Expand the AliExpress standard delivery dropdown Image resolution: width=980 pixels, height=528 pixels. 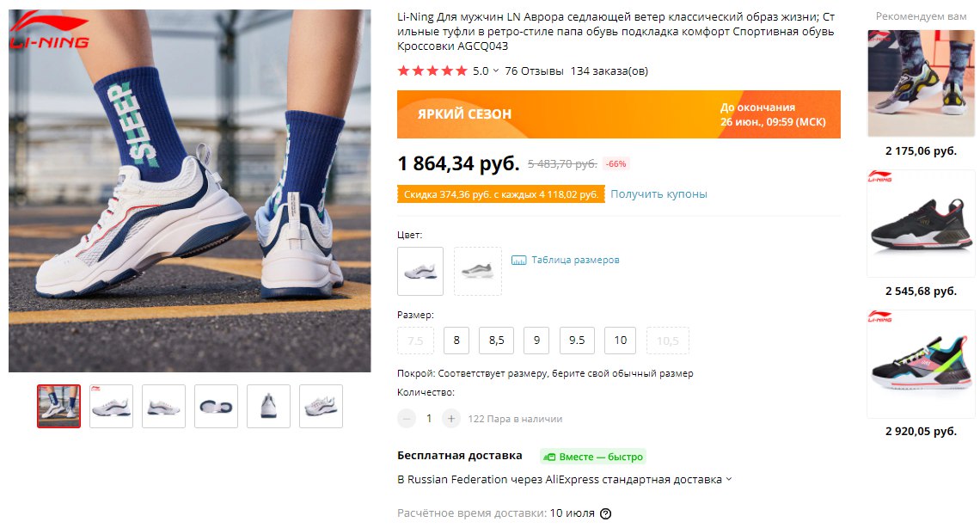(728, 479)
